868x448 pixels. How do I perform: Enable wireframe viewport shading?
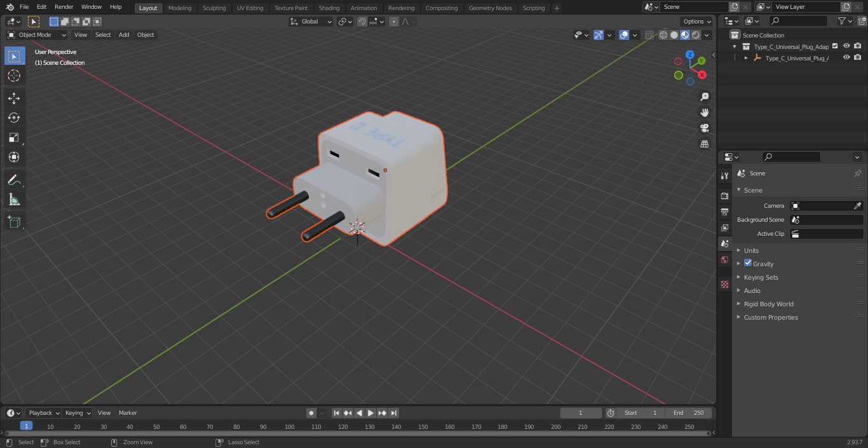pos(663,35)
